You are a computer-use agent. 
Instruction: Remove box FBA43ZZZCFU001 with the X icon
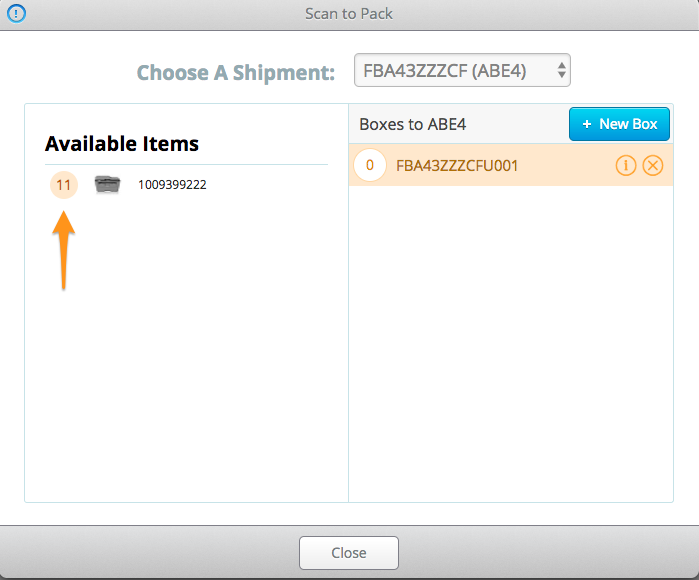coord(653,166)
